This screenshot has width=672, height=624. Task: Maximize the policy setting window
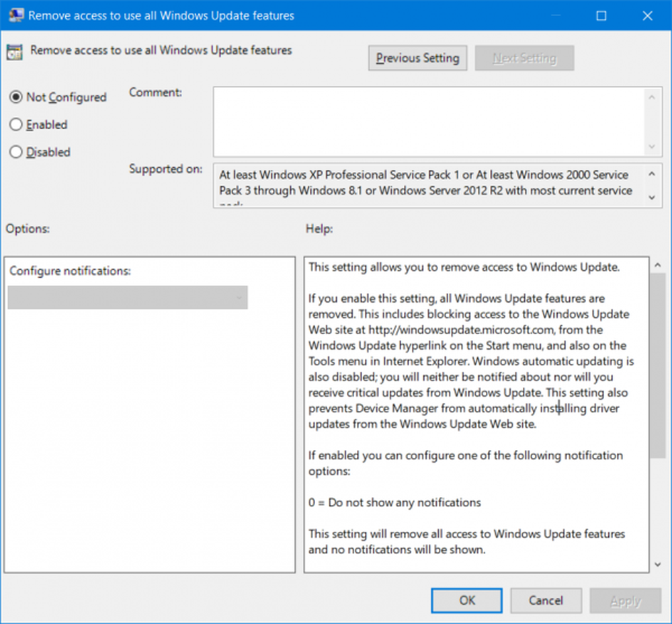[x=601, y=15]
